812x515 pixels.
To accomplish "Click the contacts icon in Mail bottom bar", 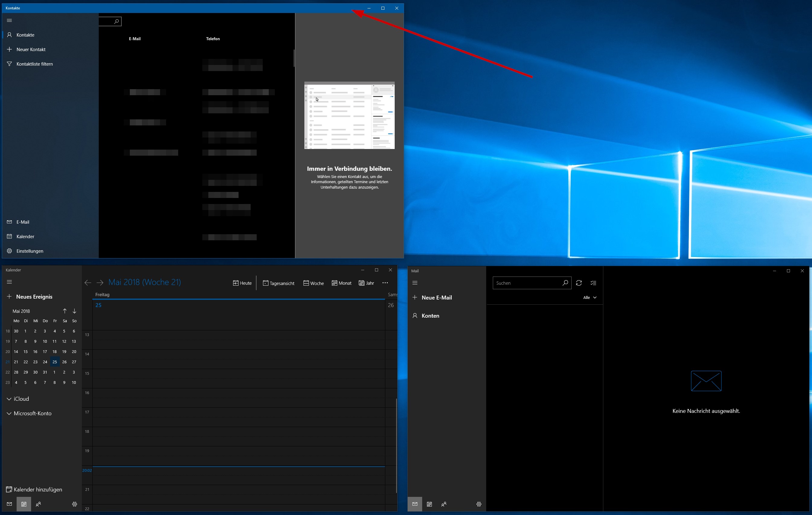I will coord(444,504).
